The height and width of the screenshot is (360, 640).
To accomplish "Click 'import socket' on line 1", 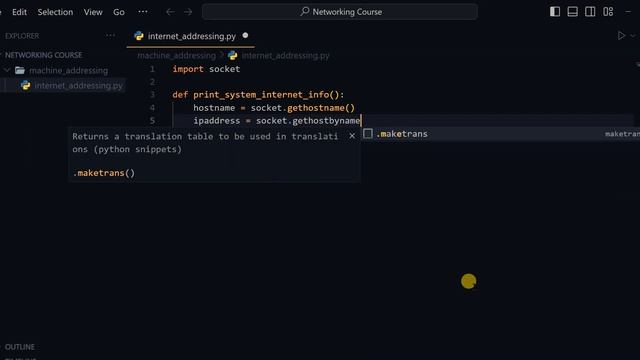I will pyautogui.click(x=206, y=69).
